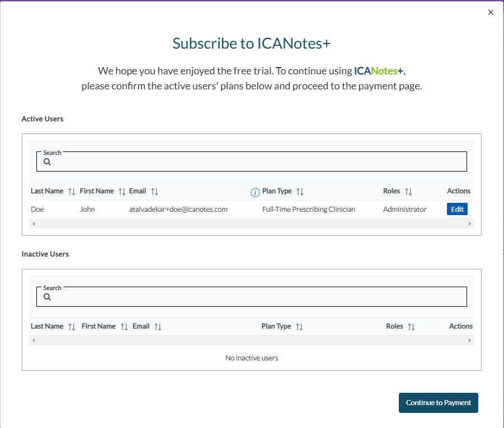Sort Inactive Users by Plan Type
Viewport: 504px width, 428px height.
click(x=299, y=327)
